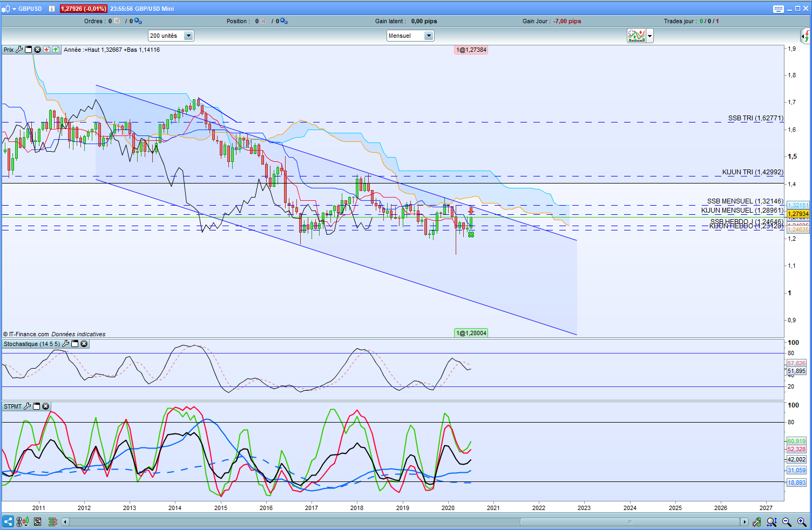
Task: Open the 200 unités dropdown
Action: [x=171, y=36]
